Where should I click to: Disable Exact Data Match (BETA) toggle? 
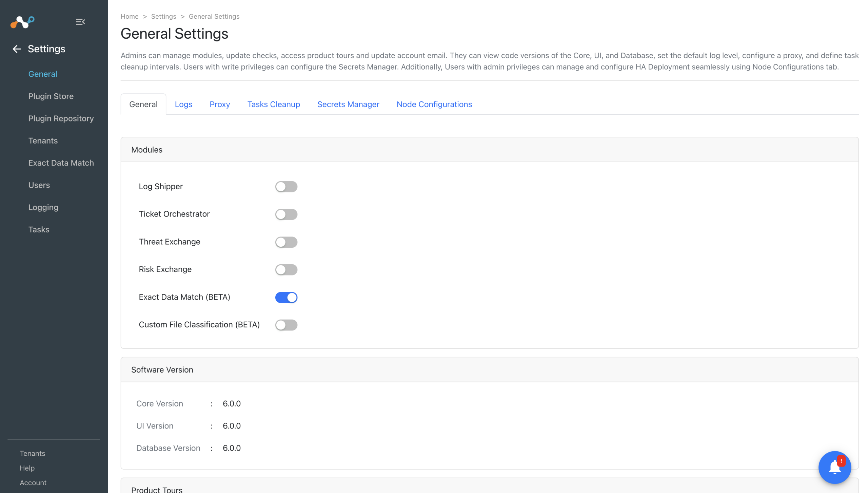point(286,298)
